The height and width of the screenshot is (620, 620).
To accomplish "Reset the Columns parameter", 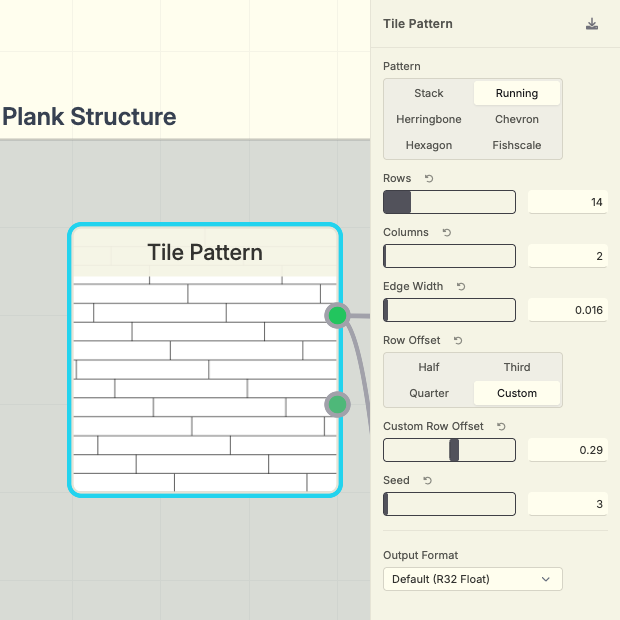I will tap(447, 232).
